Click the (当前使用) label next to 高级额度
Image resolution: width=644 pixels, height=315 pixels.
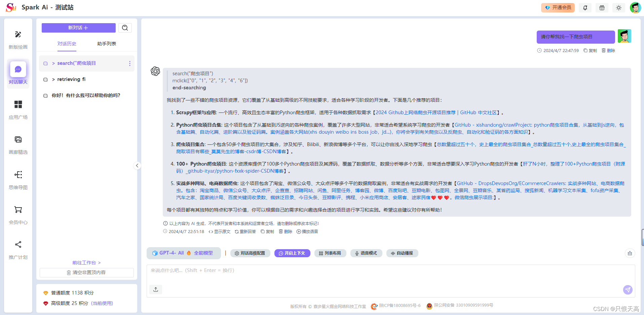click(102, 304)
